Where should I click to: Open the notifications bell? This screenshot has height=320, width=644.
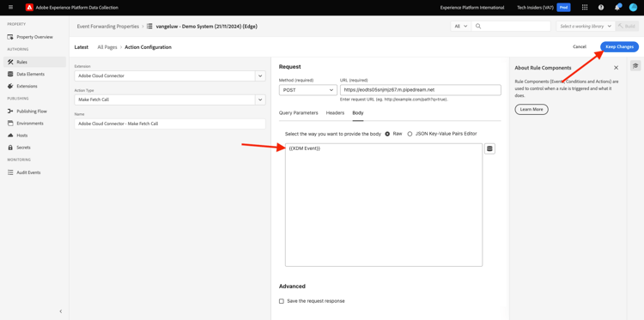617,8
